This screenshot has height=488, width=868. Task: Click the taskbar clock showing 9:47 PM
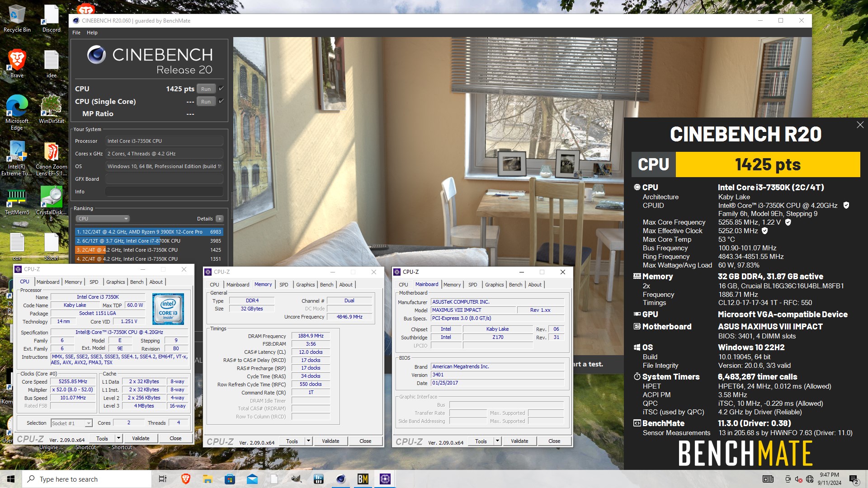pos(829,479)
